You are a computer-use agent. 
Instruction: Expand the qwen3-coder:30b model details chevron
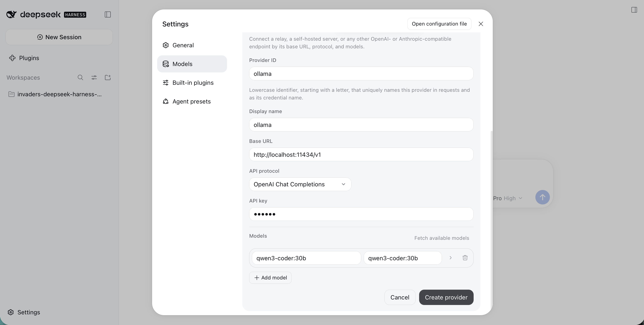(450, 258)
